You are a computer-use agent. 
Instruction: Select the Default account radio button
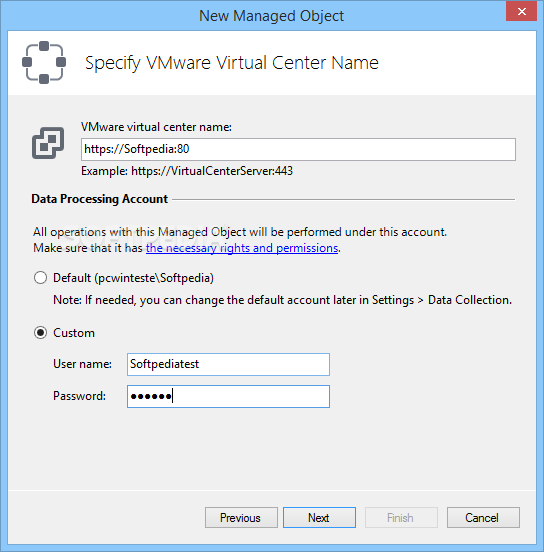[x=40, y=278]
